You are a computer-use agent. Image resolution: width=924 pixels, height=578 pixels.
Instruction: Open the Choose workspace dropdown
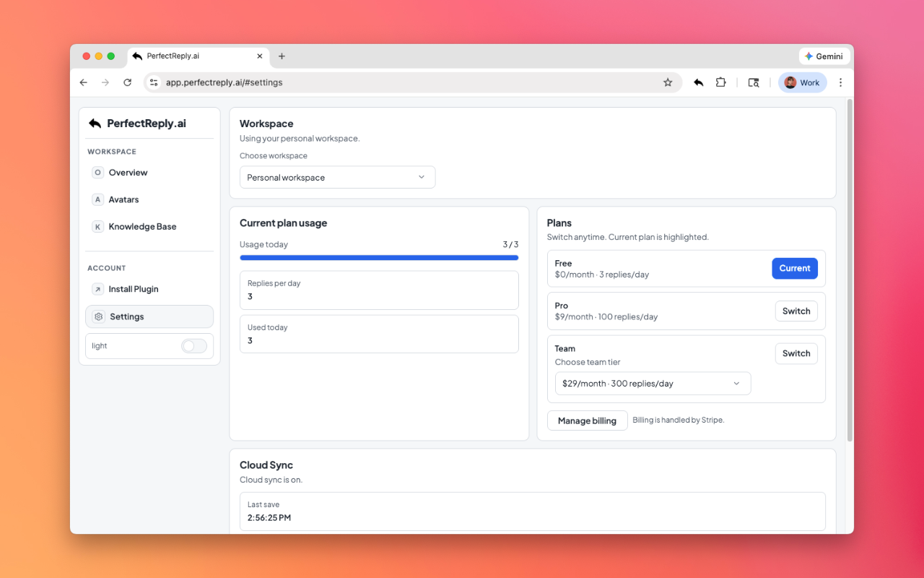[x=337, y=177]
